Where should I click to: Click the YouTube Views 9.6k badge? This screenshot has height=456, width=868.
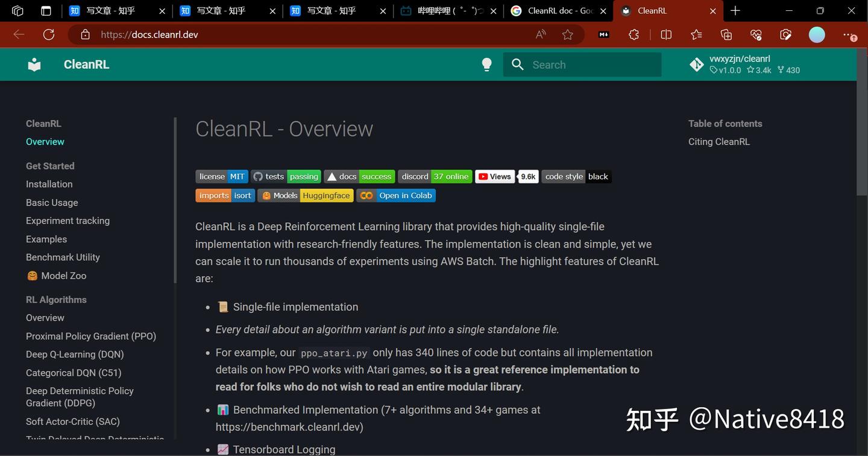pos(506,176)
